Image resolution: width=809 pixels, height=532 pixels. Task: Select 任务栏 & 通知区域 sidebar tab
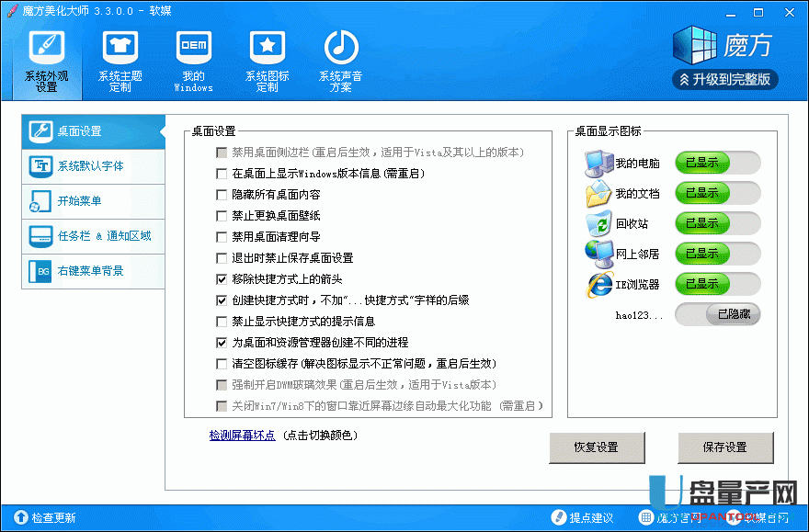(x=94, y=236)
